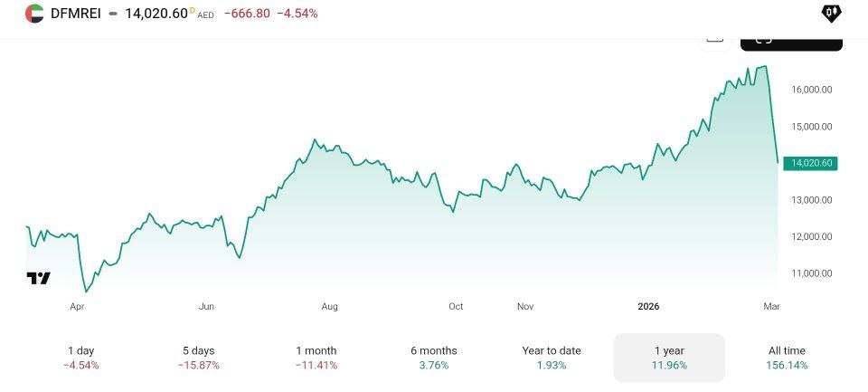
Task: Select the 1 month performance range
Action: tap(316, 358)
